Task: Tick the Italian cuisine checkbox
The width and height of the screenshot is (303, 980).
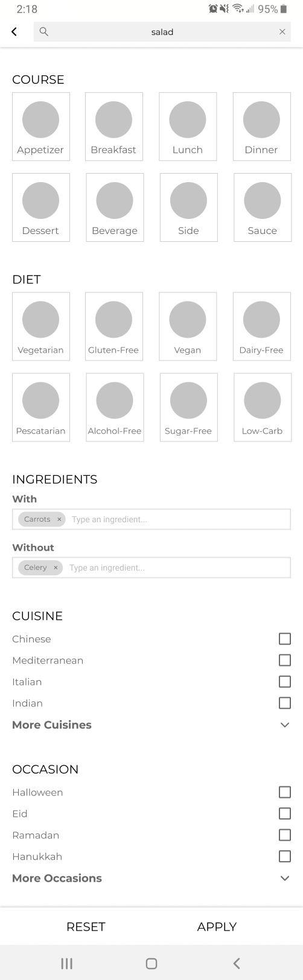Action: (x=285, y=681)
